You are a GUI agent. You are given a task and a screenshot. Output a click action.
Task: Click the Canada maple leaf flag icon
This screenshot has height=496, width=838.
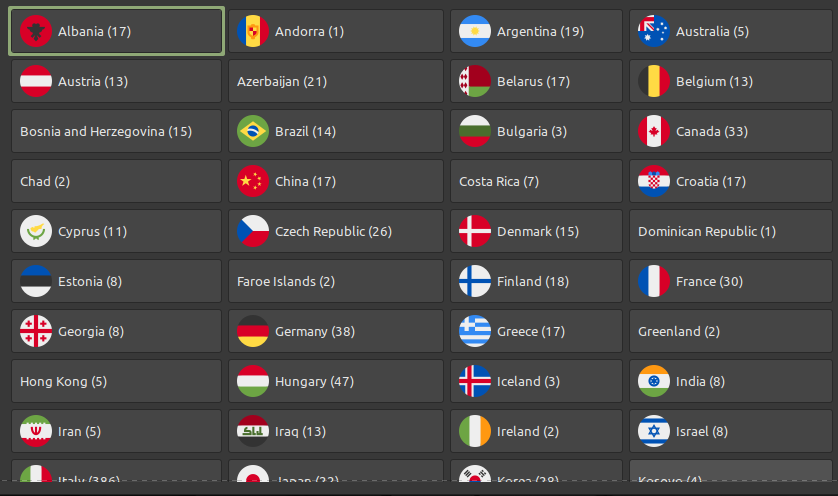pyautogui.click(x=654, y=131)
